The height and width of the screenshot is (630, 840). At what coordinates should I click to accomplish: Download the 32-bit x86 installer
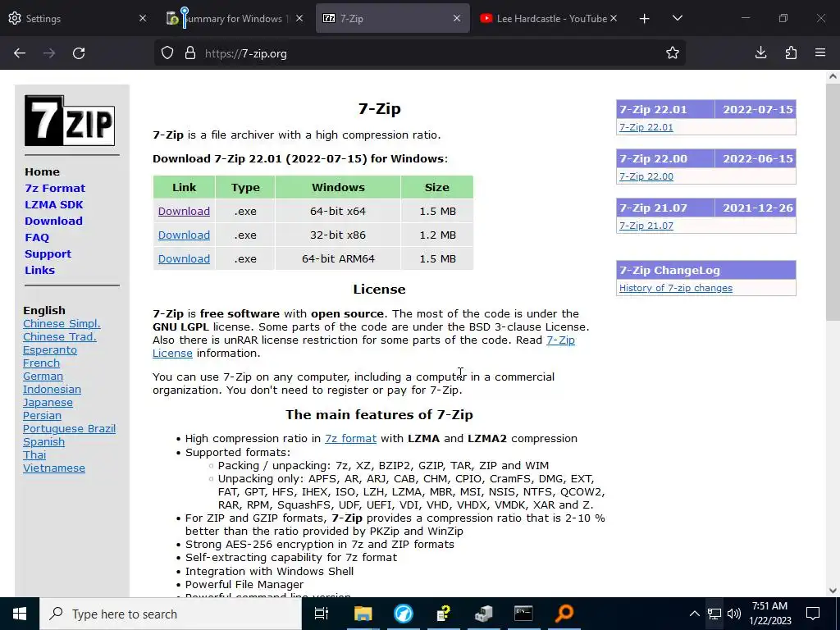pyautogui.click(x=184, y=235)
